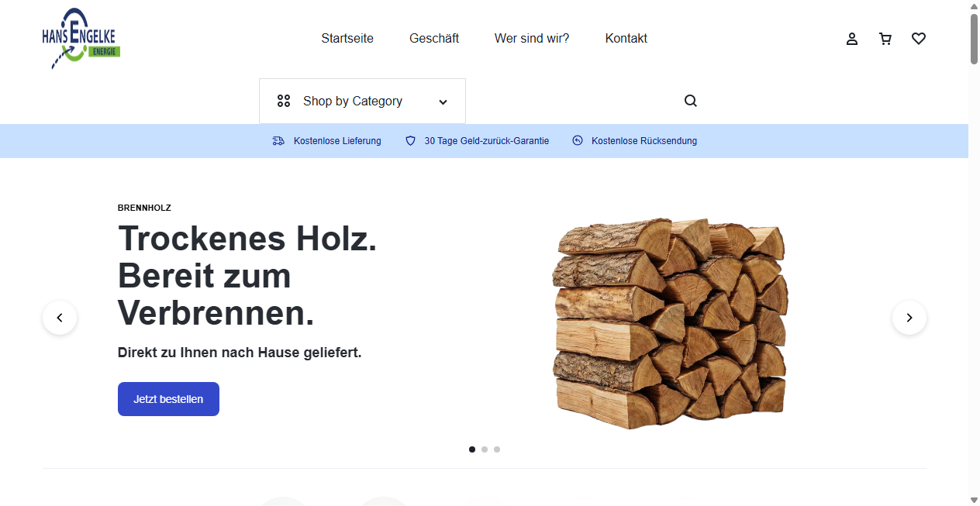Navigate to Wer sind wir?
Screen dimensions: 980x506
tap(532, 38)
